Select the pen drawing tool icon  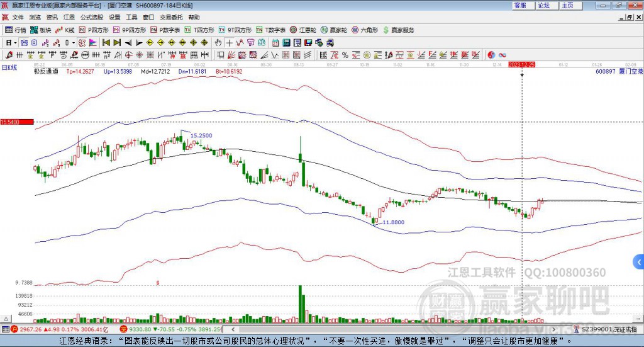9,55
